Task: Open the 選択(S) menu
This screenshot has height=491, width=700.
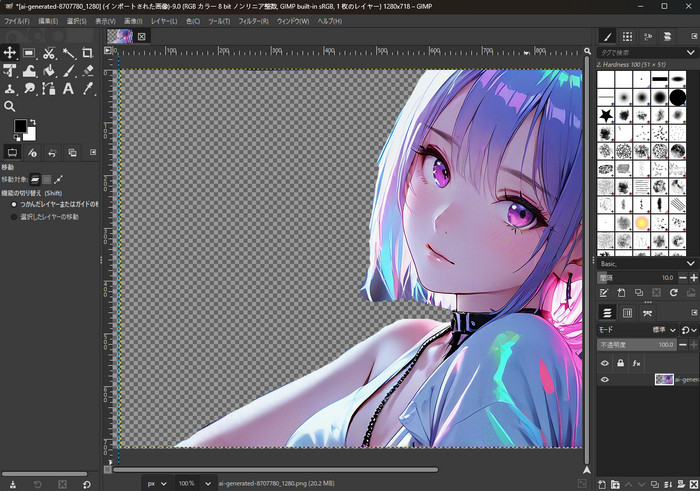Action: [x=76, y=21]
